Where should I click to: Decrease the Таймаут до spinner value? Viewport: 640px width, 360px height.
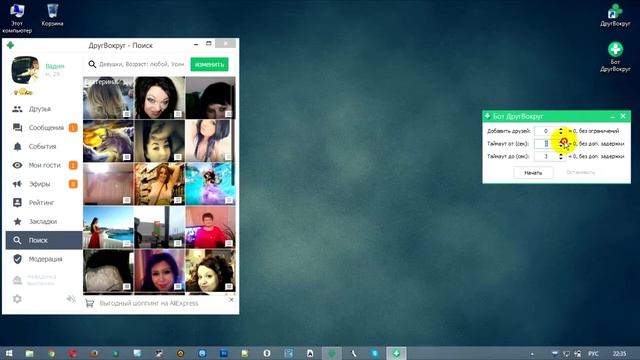(561, 159)
